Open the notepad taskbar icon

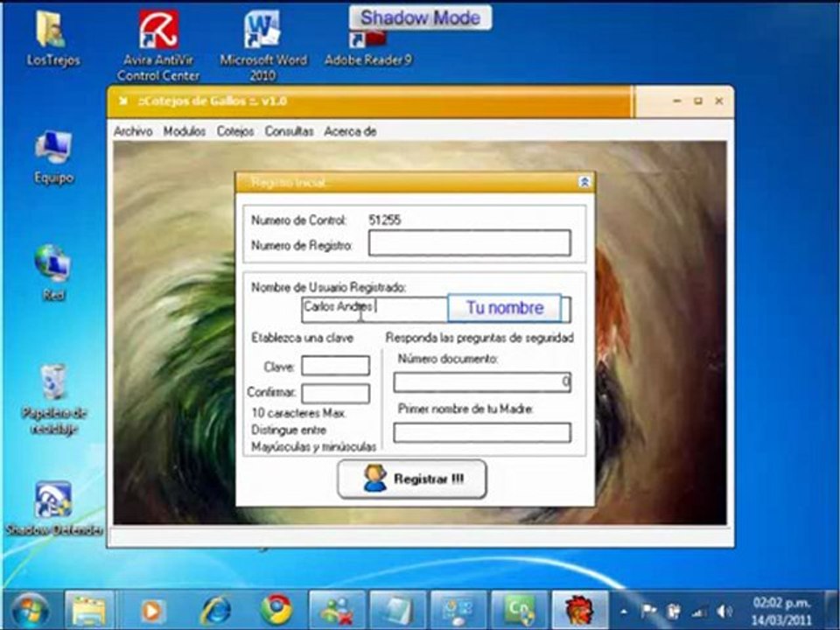(x=397, y=611)
